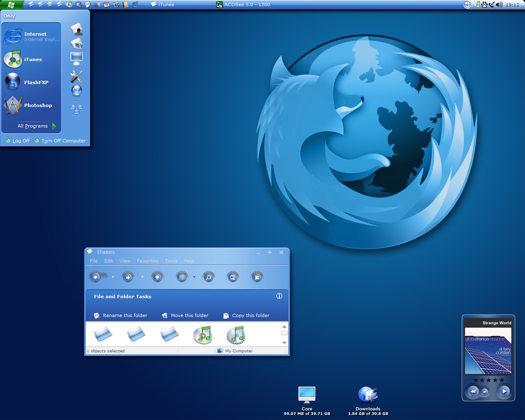Click the Views button in explorer toolbar
Viewport: 525px width, 420px height.
[182, 277]
